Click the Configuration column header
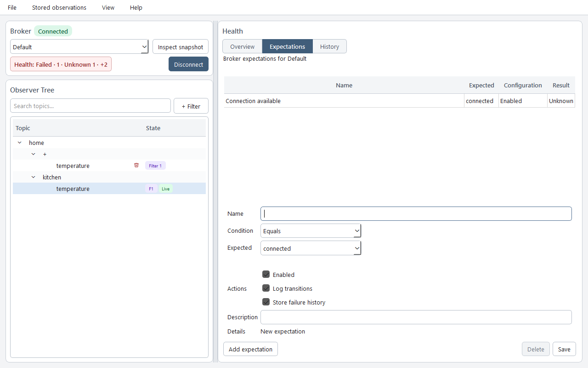Viewport: 588px width, 368px height. [523, 85]
